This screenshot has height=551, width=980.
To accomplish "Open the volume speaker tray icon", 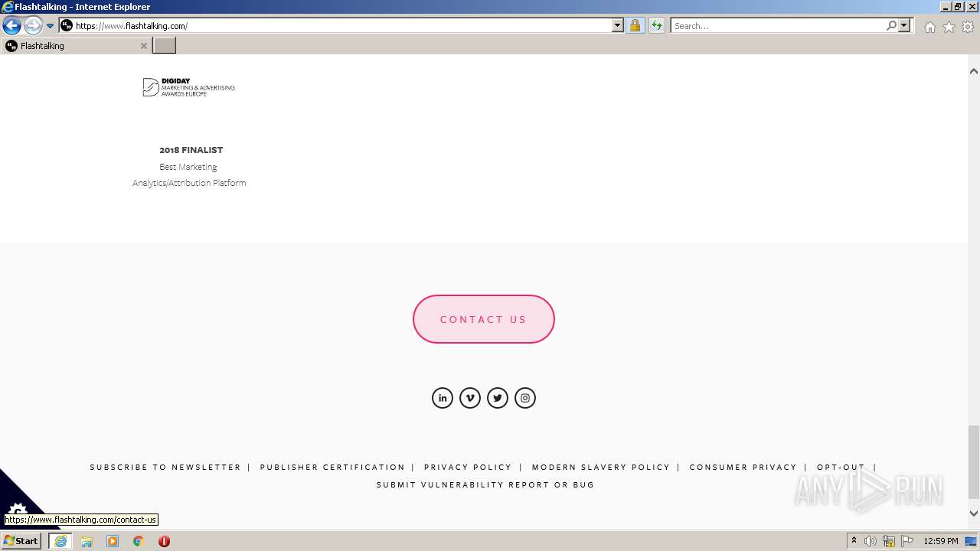I will (x=871, y=541).
